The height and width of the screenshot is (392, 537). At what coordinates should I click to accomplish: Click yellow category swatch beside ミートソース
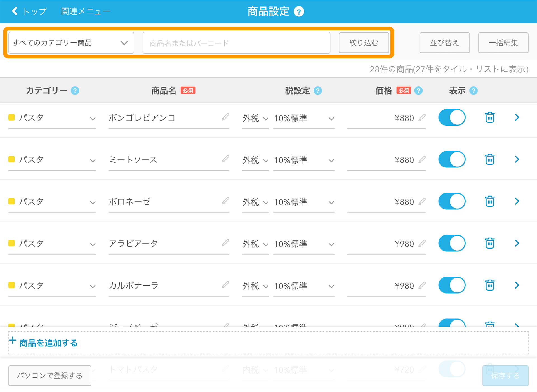[11, 159]
